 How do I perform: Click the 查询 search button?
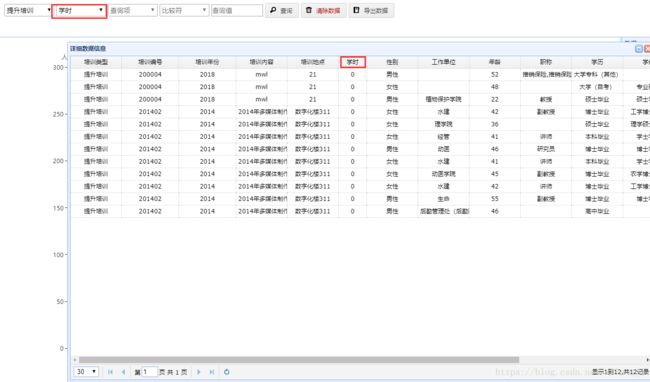click(x=281, y=10)
